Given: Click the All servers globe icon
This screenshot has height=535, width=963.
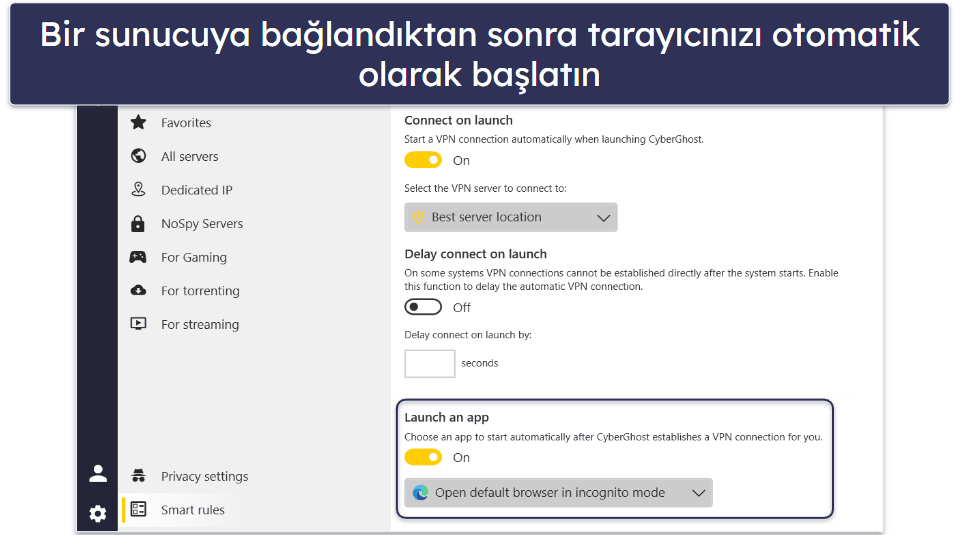Looking at the screenshot, I should pyautogui.click(x=139, y=156).
